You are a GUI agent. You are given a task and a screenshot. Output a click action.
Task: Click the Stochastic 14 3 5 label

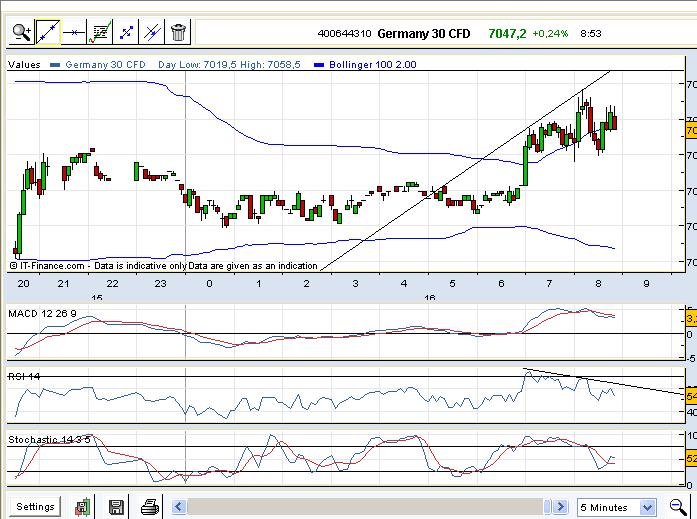coord(49,439)
